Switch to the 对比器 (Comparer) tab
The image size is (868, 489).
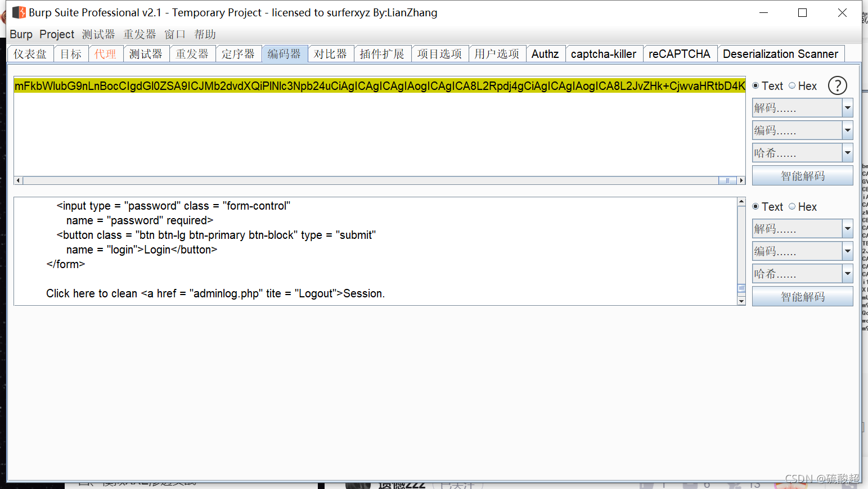(x=331, y=54)
